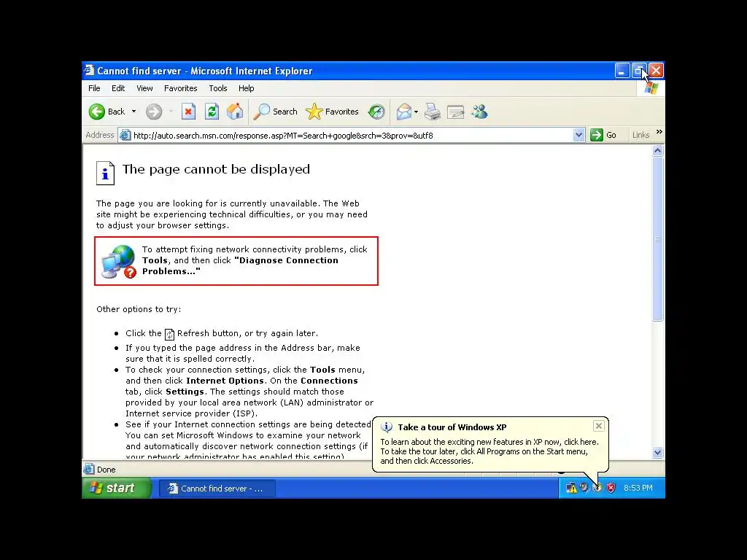Screen dimensions: 747x560
Task: Click the network warning tray icon
Action: click(x=570, y=488)
